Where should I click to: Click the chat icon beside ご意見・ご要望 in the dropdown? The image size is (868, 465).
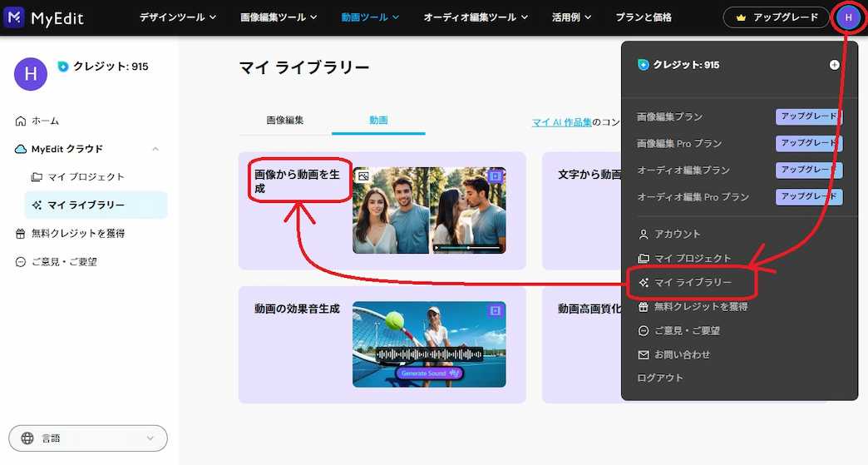tap(644, 331)
